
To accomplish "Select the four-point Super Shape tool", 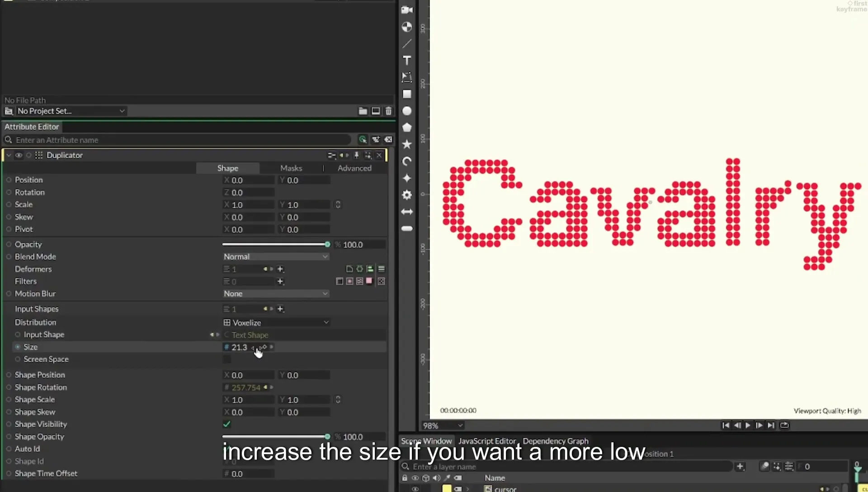I will (x=407, y=178).
